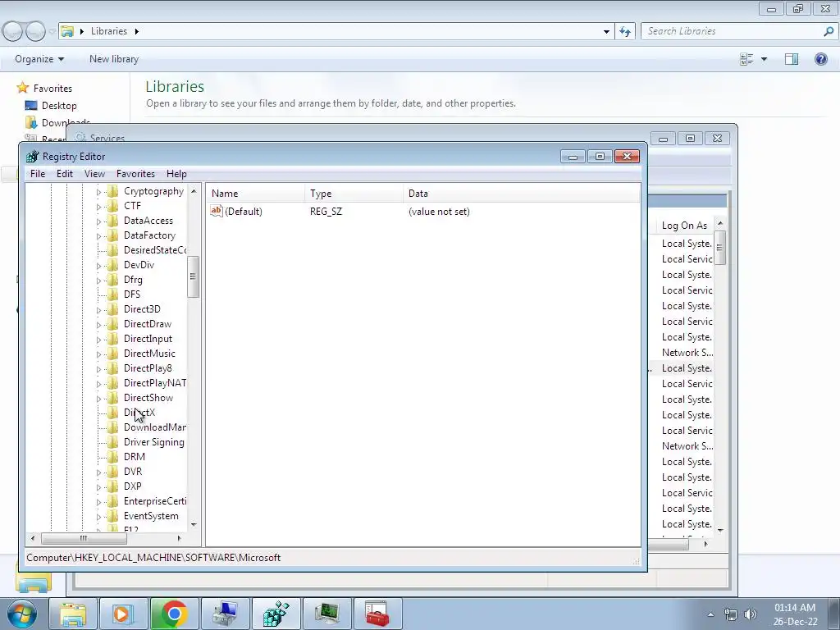This screenshot has width=840, height=630.
Task: Select the Driver Signing key folder icon
Action: (112, 442)
